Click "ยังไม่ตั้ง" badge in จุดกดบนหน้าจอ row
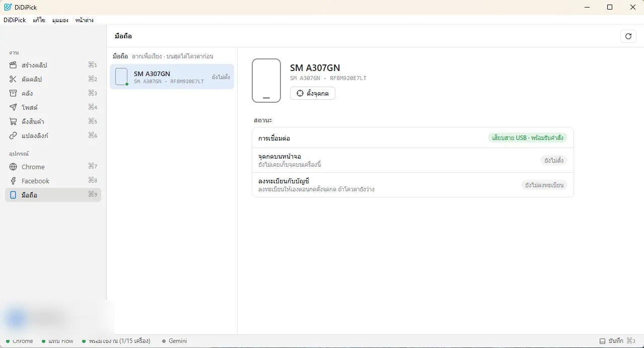Image resolution: width=644 pixels, height=348 pixels. (x=554, y=161)
